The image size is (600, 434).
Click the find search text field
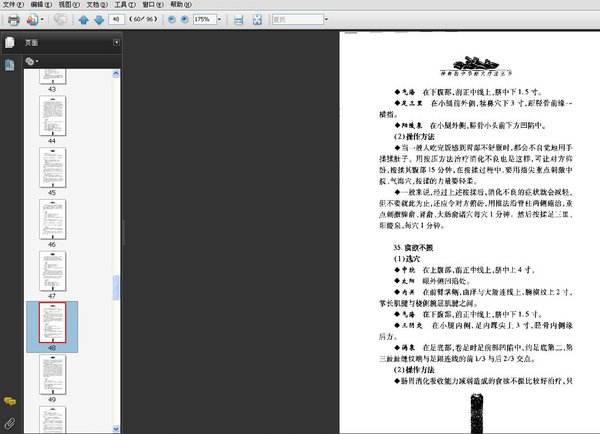[x=298, y=19]
